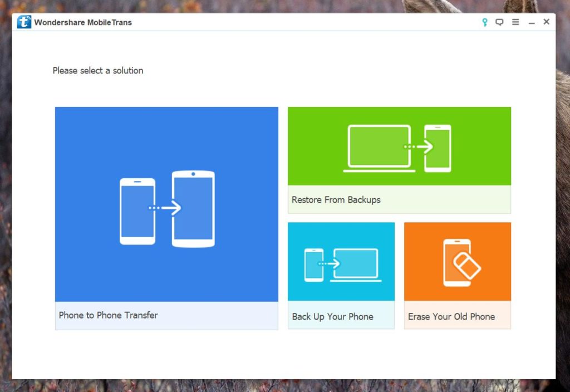Image resolution: width=570 pixels, height=392 pixels.
Task: Click the Please select a solution heading
Action: tap(97, 71)
